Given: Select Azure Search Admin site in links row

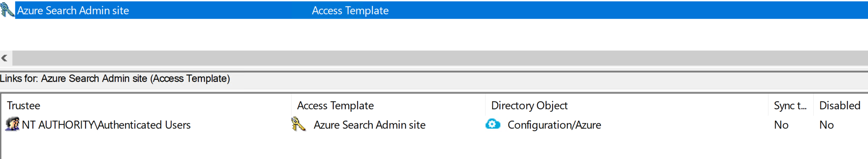Looking at the screenshot, I should click(x=369, y=125).
